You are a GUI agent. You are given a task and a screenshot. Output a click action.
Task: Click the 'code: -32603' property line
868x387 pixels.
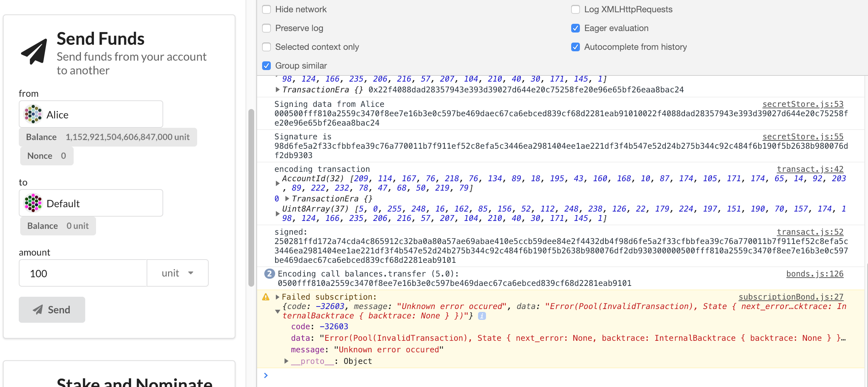point(320,326)
